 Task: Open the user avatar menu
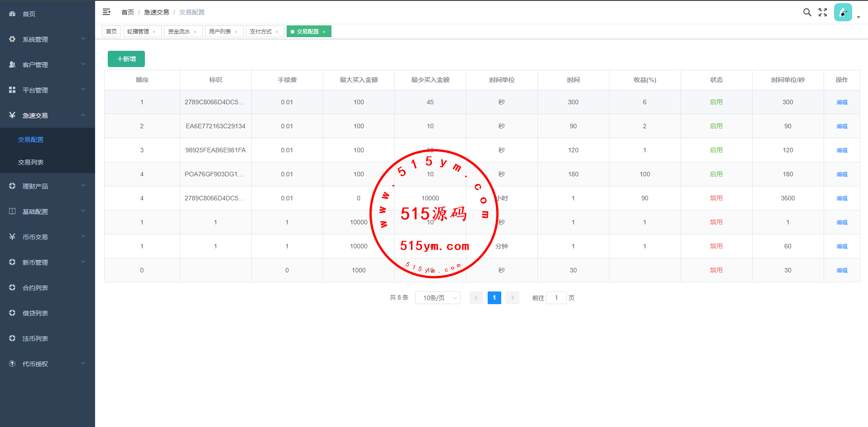(843, 13)
